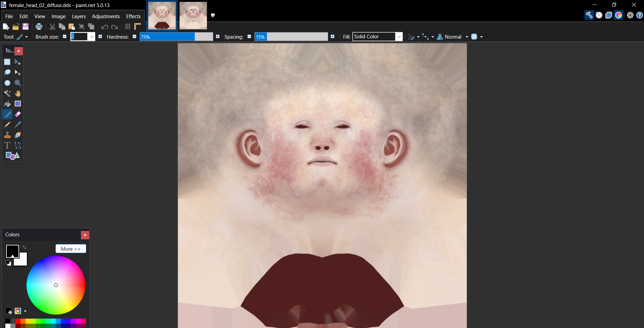Open the Help question mark menu

[640, 15]
